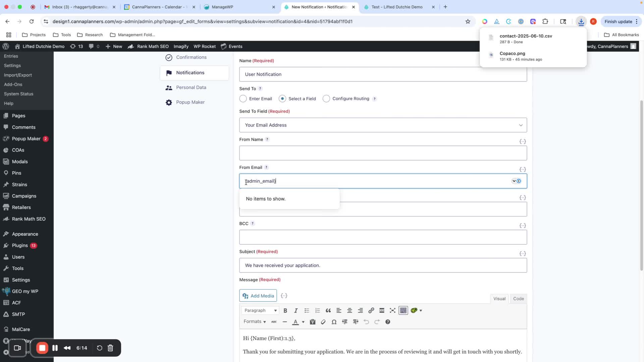The image size is (644, 362).
Task: Click the Insert link icon
Action: click(371, 311)
